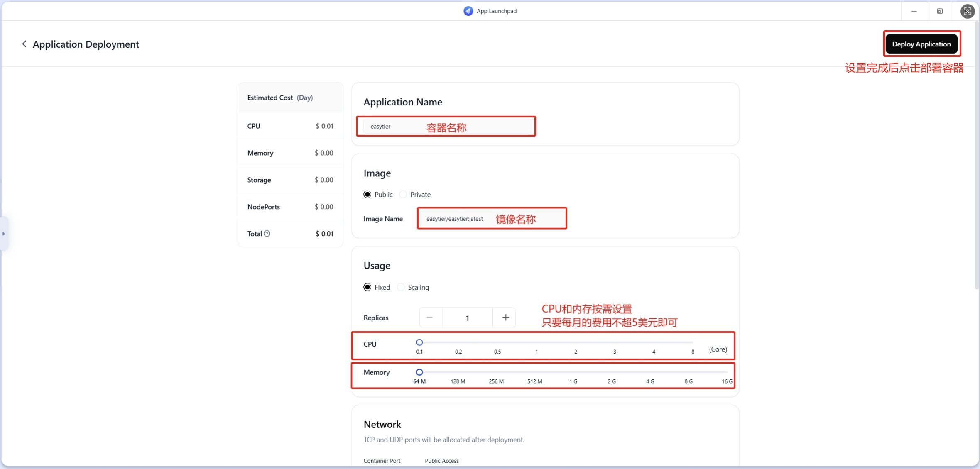This screenshot has width=980, height=469.
Task: Click the minus button for Replicas
Action: click(430, 318)
